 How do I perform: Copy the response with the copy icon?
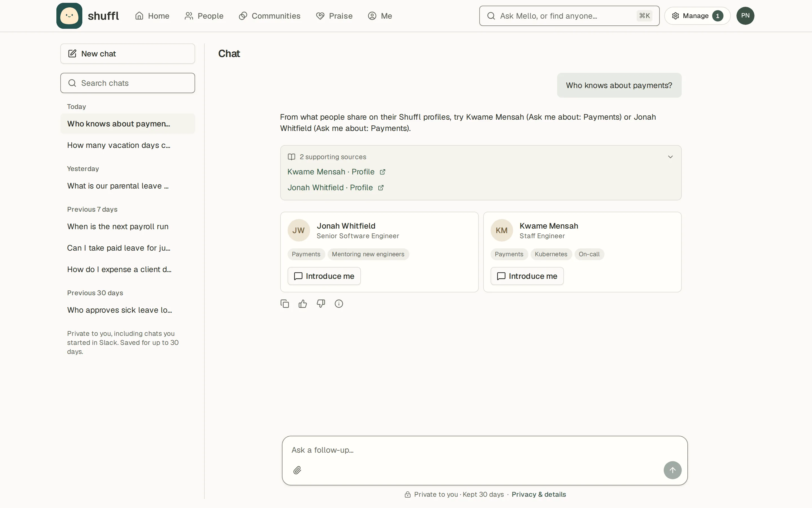(x=284, y=304)
